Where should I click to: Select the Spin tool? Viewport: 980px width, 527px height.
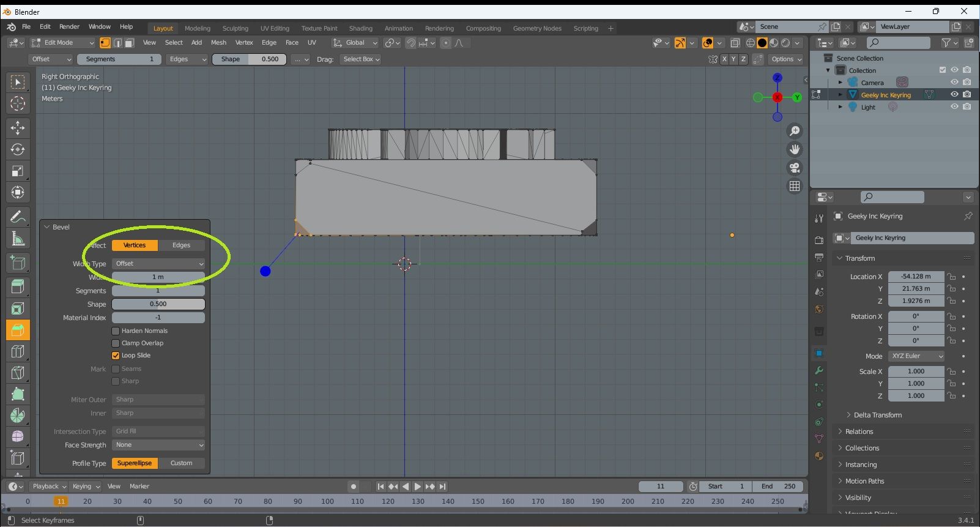(18, 416)
